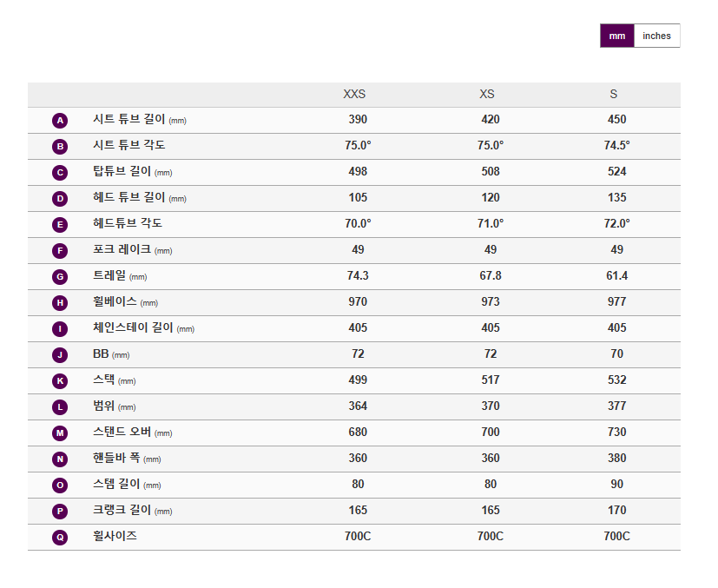Click the purple O circle icon

pyautogui.click(x=60, y=486)
